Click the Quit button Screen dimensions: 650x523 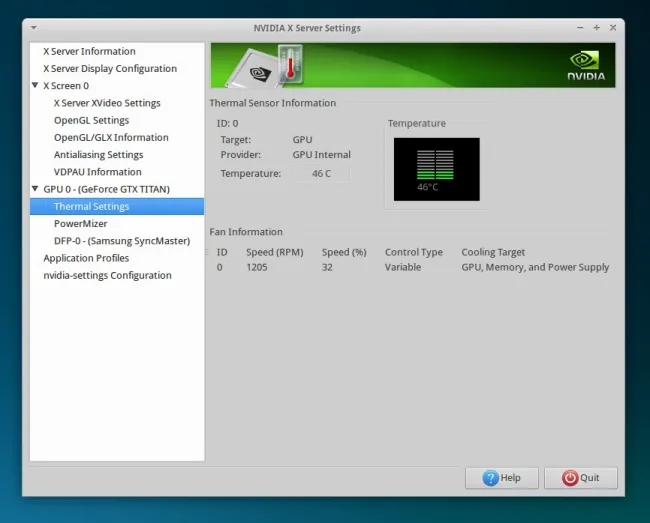(x=580, y=478)
